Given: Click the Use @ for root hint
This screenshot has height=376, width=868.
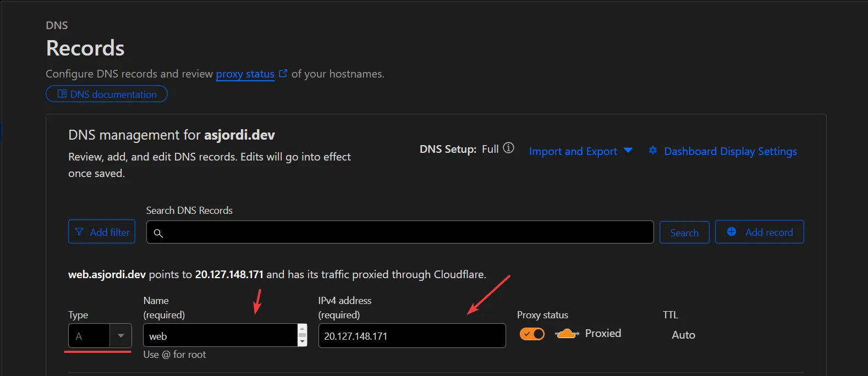Looking at the screenshot, I should (174, 355).
